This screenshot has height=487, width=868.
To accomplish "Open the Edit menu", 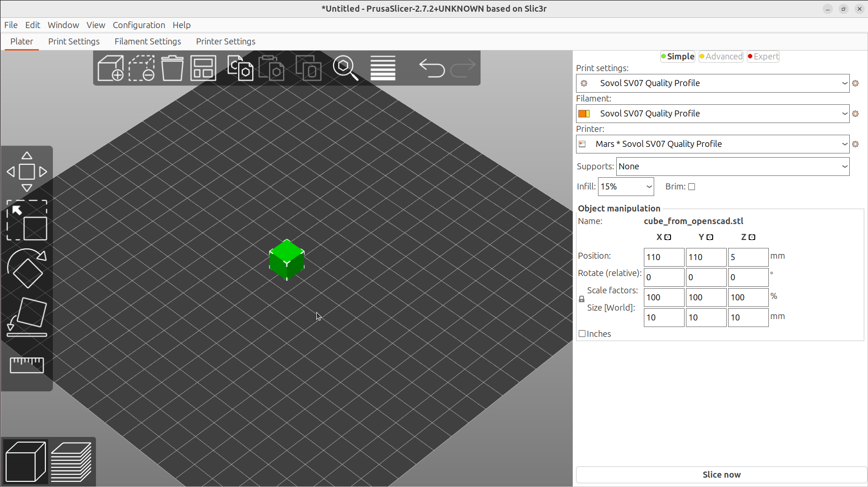I will click(33, 25).
